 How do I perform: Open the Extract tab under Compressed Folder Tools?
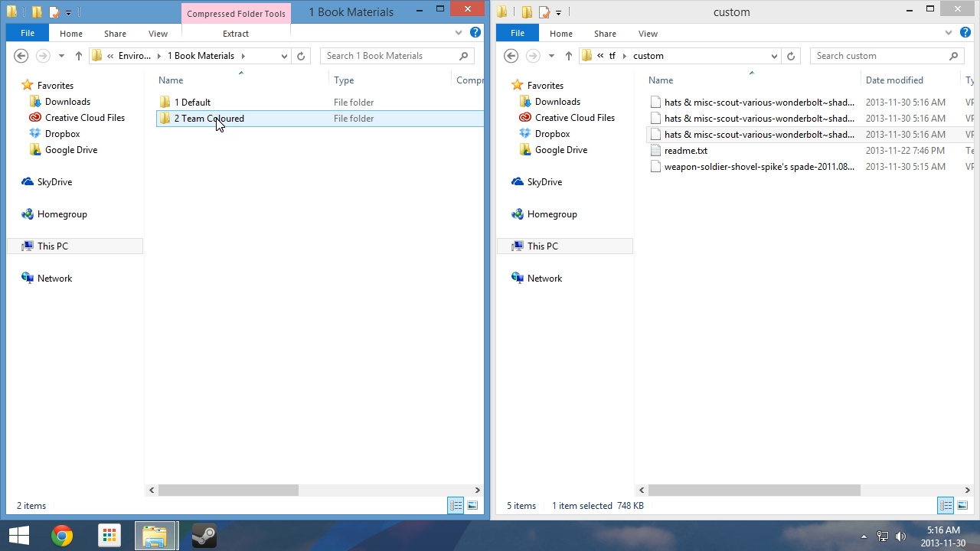click(x=236, y=34)
